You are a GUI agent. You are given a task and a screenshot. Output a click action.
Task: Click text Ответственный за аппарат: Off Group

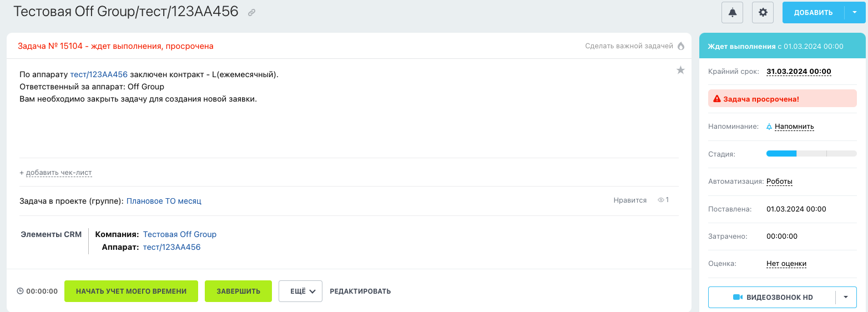(92, 87)
